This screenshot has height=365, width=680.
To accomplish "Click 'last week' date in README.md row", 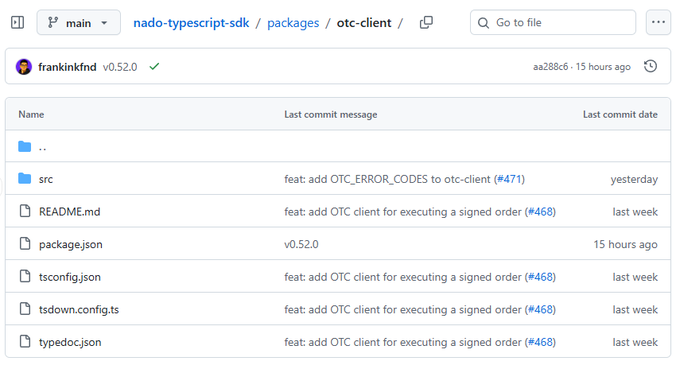I will pos(635,212).
